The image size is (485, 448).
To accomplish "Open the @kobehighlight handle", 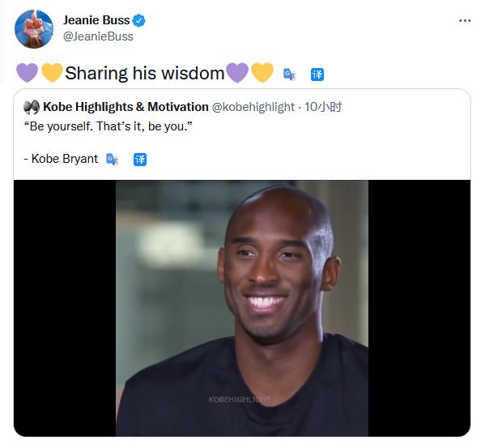I will pyautogui.click(x=253, y=107).
